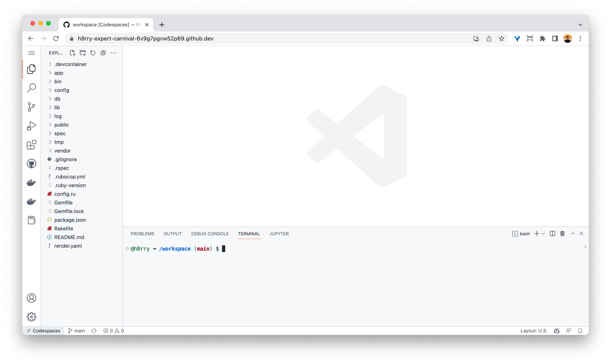This screenshot has width=611, height=364.
Task: Open the JUPYTER panel tab
Action: (279, 233)
